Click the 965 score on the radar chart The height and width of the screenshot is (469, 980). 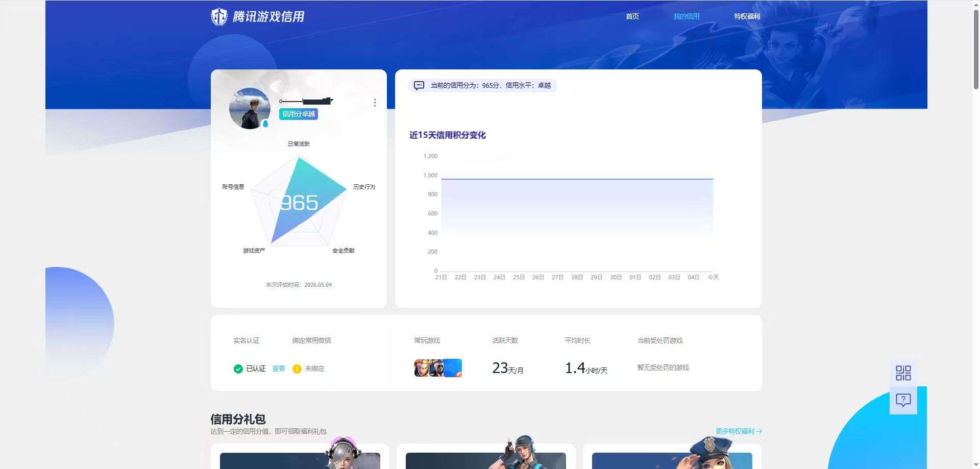[x=299, y=203]
